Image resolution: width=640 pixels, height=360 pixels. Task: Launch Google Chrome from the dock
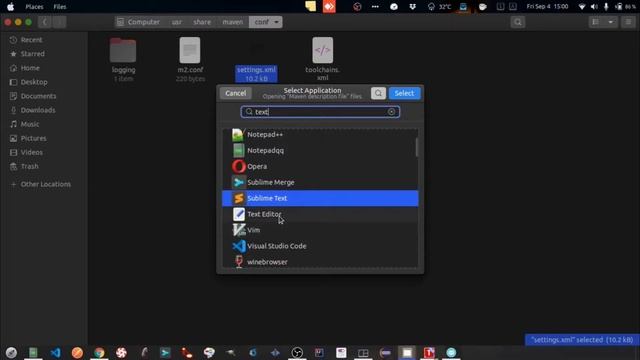point(99,352)
